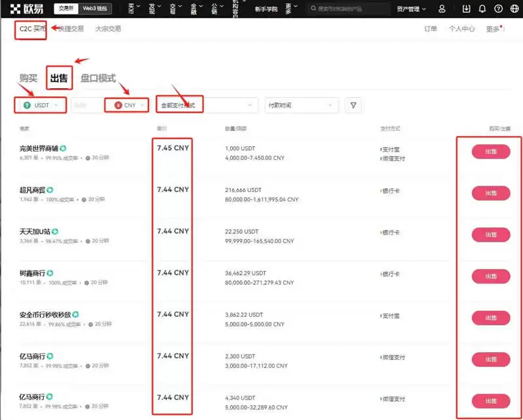Open the notifications bell icon
This screenshot has height=420, width=523.
(x=483, y=9)
